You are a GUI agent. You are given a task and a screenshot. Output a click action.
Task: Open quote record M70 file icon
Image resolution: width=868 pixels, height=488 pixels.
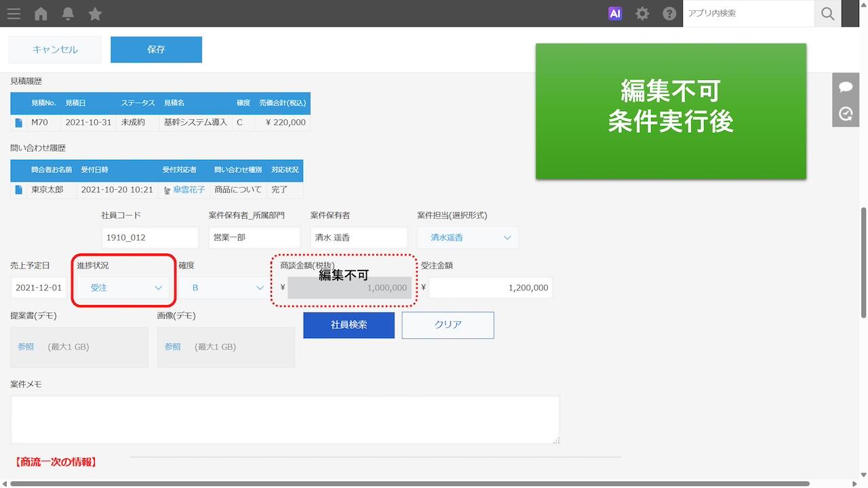19,123
